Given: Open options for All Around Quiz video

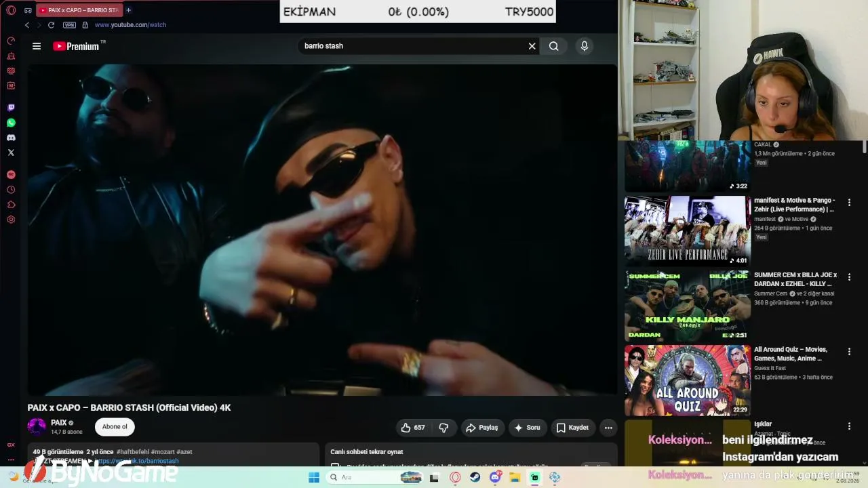Looking at the screenshot, I should pyautogui.click(x=849, y=352).
